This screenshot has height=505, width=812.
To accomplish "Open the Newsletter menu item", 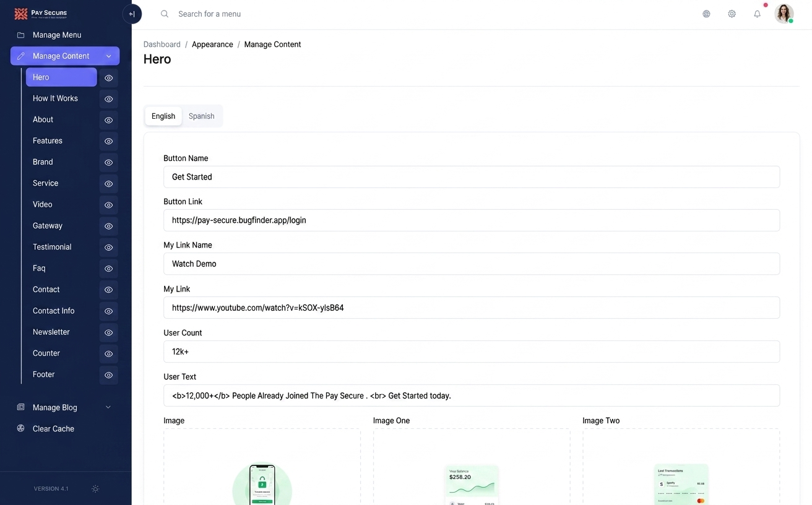I will click(x=51, y=332).
